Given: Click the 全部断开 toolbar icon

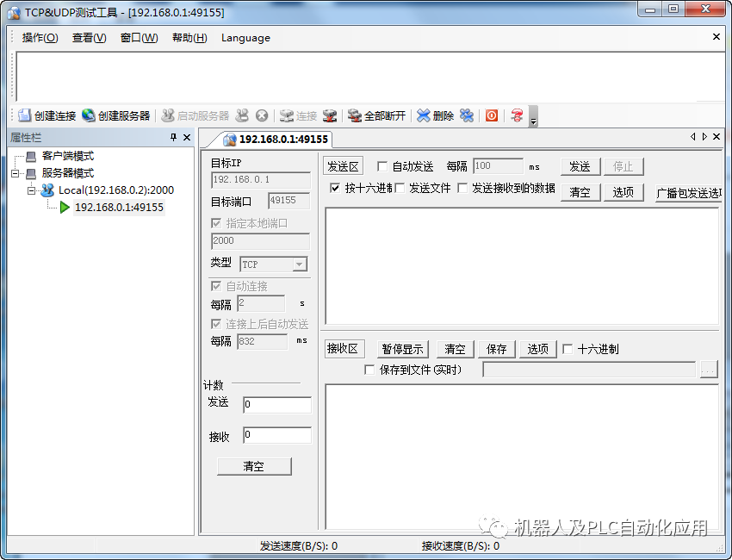Looking at the screenshot, I should tap(355, 115).
